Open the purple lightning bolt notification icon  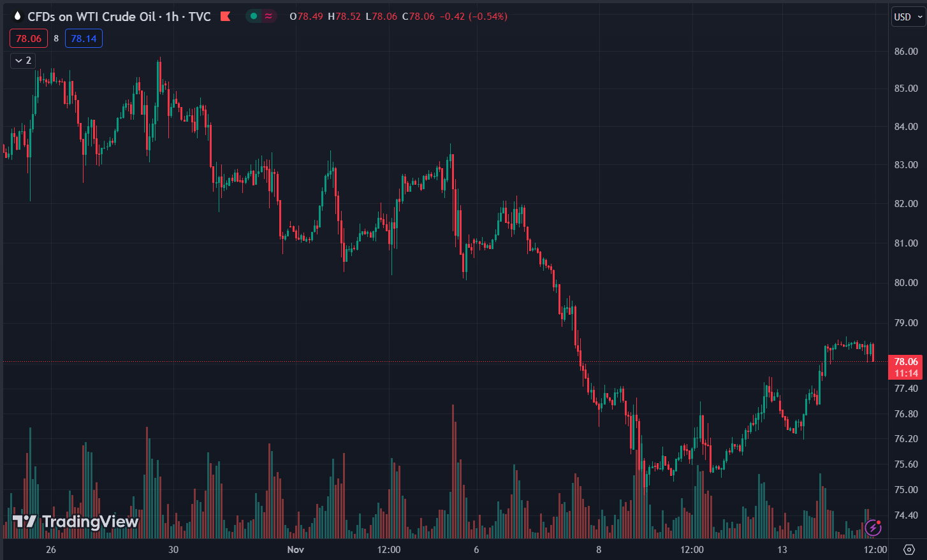point(873,528)
